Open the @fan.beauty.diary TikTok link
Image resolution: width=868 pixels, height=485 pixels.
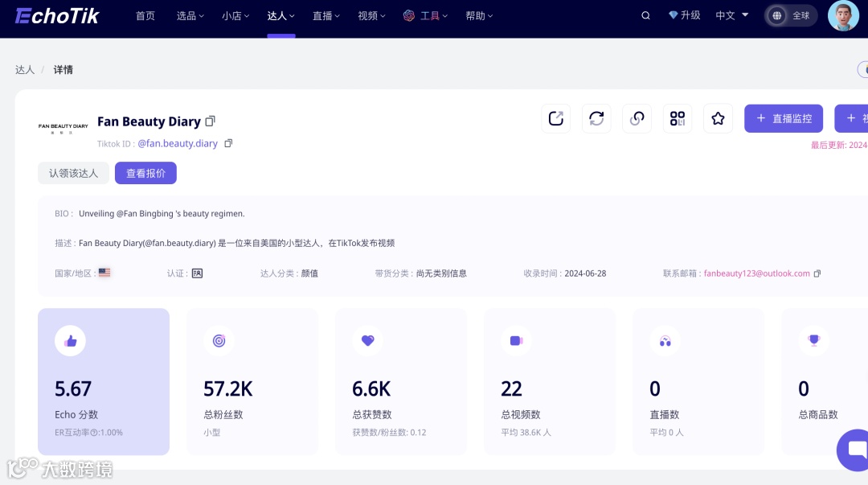178,143
